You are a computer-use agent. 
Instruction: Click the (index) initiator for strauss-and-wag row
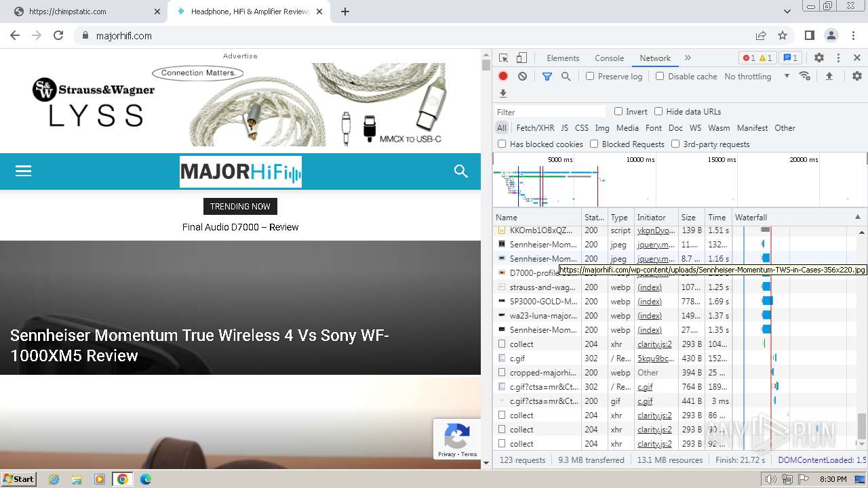pyautogui.click(x=650, y=287)
